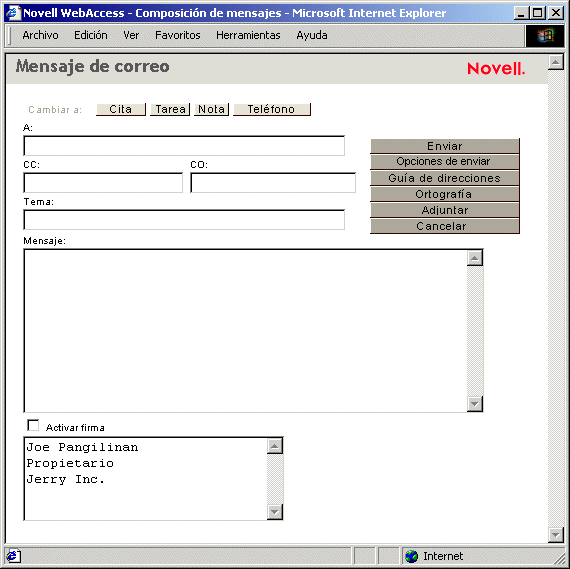Click the Cancelar button

(445, 226)
